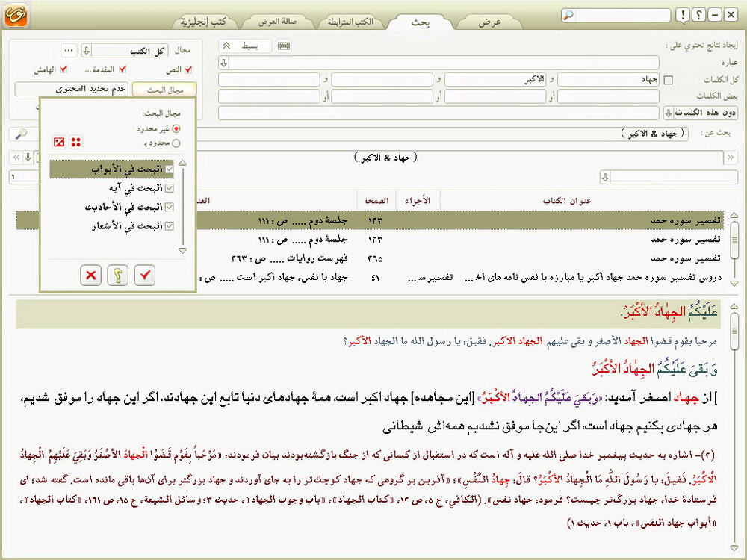747x560 pixels.
Task: Click the double chevron button at the right of the query bar
Action: point(731,157)
